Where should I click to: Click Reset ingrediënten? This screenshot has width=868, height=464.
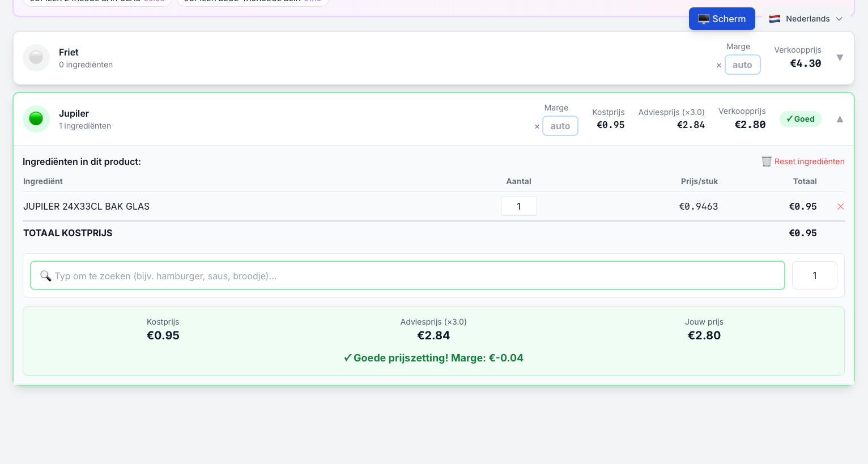tap(809, 161)
